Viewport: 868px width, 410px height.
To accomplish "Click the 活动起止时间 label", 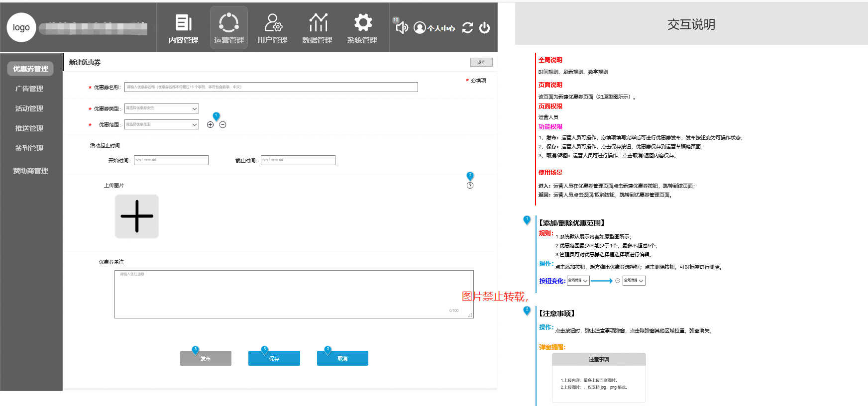I will pyautogui.click(x=105, y=146).
